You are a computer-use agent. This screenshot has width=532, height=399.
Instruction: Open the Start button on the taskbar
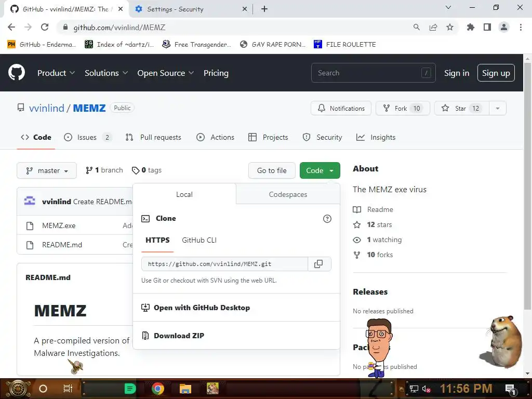click(18, 389)
